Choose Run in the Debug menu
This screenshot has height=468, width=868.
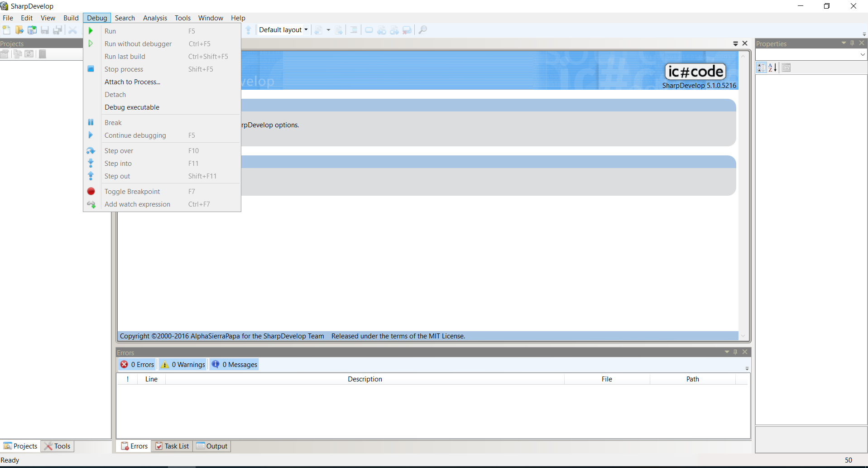pyautogui.click(x=162, y=31)
